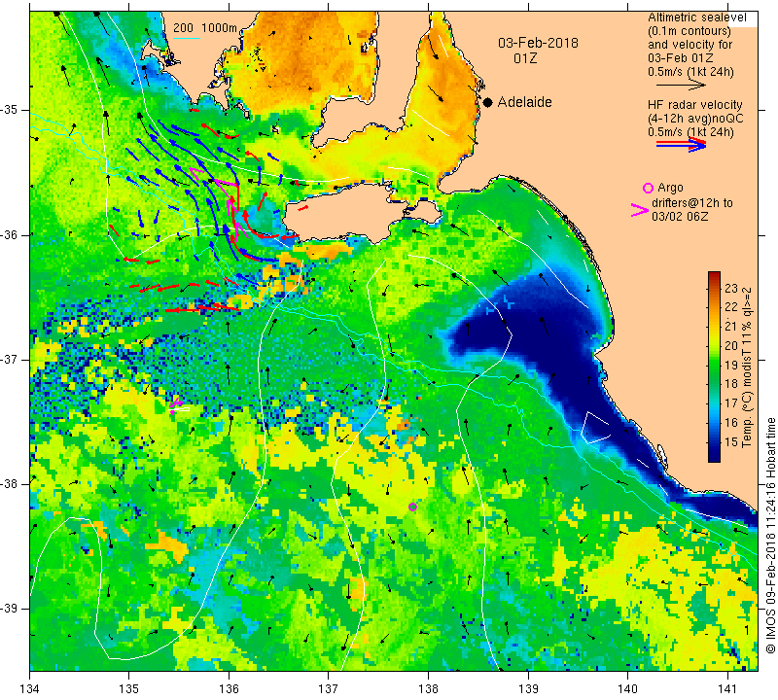Click the '0.5m/s (1kt 24h)' altimetric scale text
The image size is (778, 700).
[x=690, y=72]
